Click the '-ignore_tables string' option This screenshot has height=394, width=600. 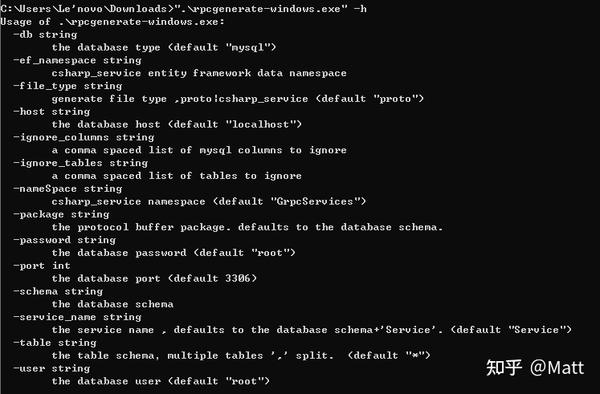pyautogui.click(x=80, y=163)
